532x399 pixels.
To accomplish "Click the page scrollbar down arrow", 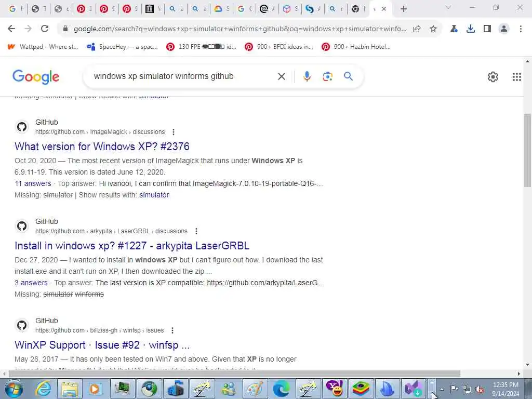I will (x=527, y=365).
